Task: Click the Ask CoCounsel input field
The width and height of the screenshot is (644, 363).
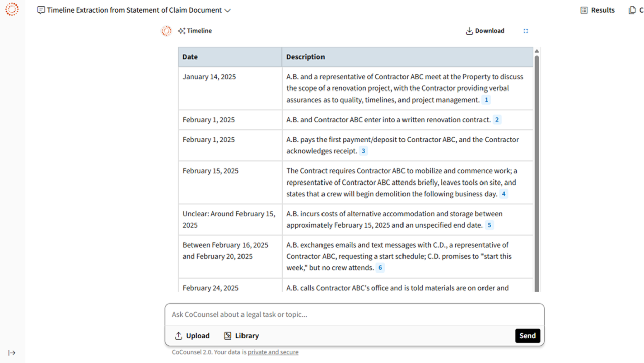Action: [x=354, y=315]
